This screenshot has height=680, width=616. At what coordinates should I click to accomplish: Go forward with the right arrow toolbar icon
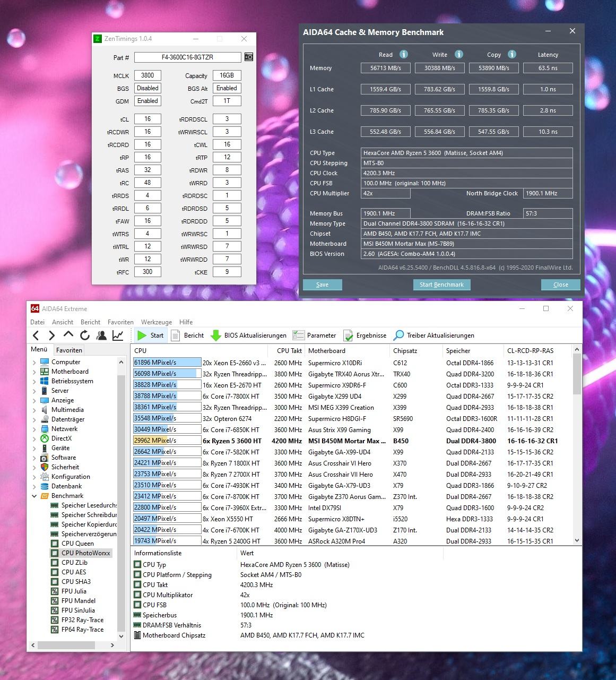(51, 335)
